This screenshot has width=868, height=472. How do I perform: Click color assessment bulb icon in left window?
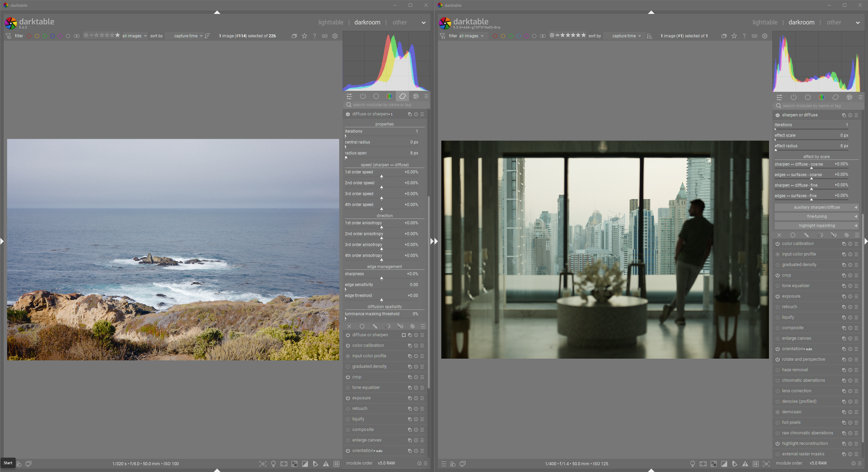tap(273, 464)
